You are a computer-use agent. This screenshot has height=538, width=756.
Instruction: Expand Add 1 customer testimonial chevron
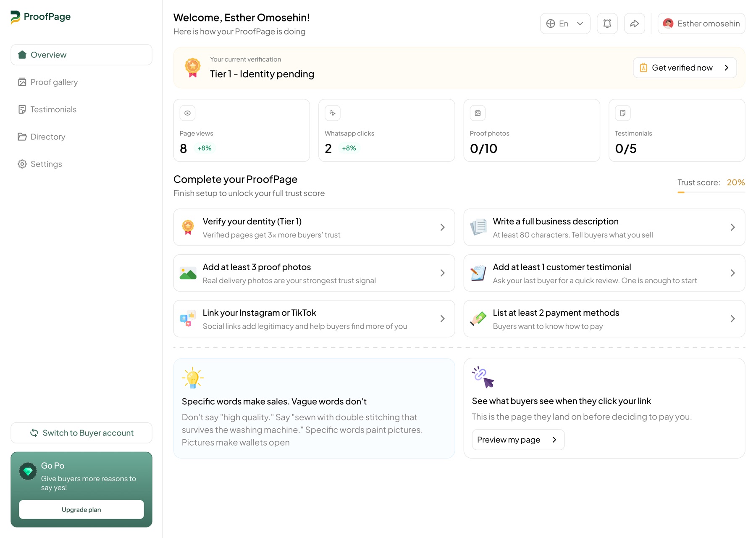tap(733, 273)
